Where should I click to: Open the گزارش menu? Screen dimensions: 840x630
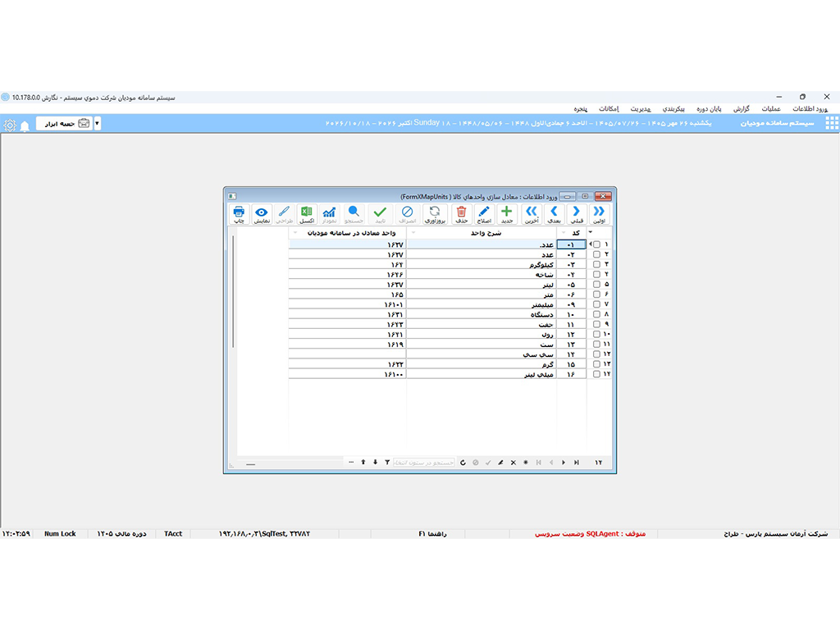pos(742,109)
